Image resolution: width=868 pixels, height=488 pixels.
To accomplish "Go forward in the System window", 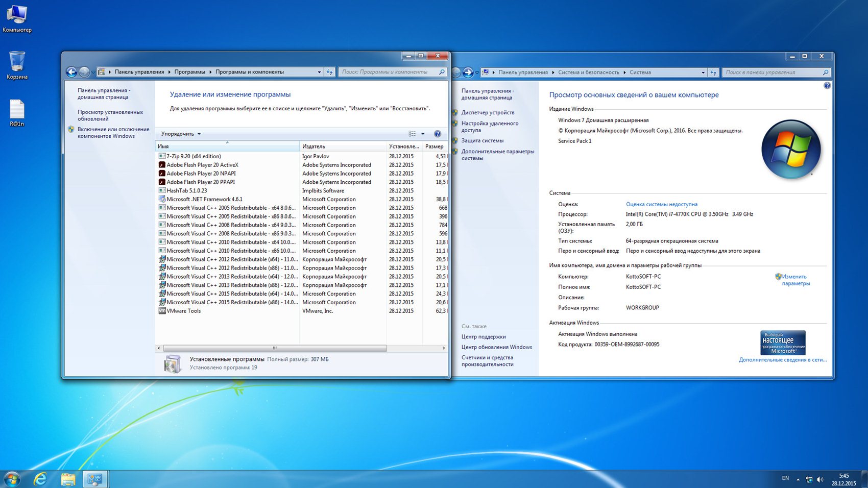I will point(468,72).
